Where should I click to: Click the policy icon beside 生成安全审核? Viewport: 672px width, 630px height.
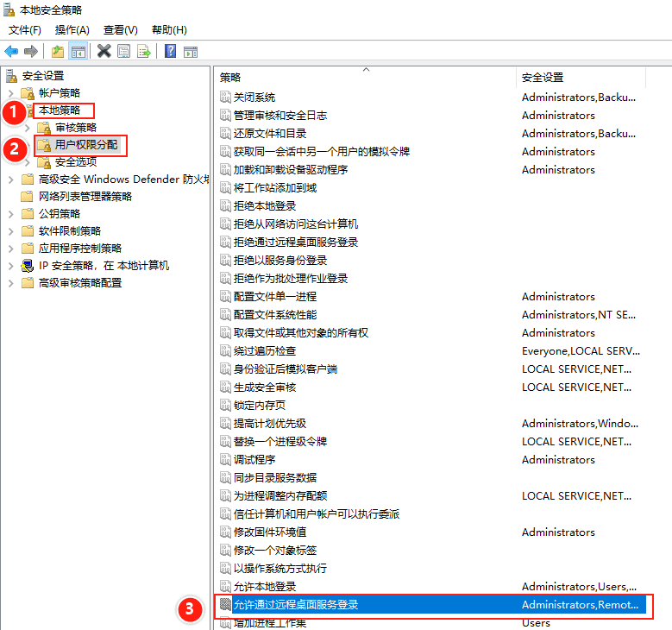[x=225, y=387]
